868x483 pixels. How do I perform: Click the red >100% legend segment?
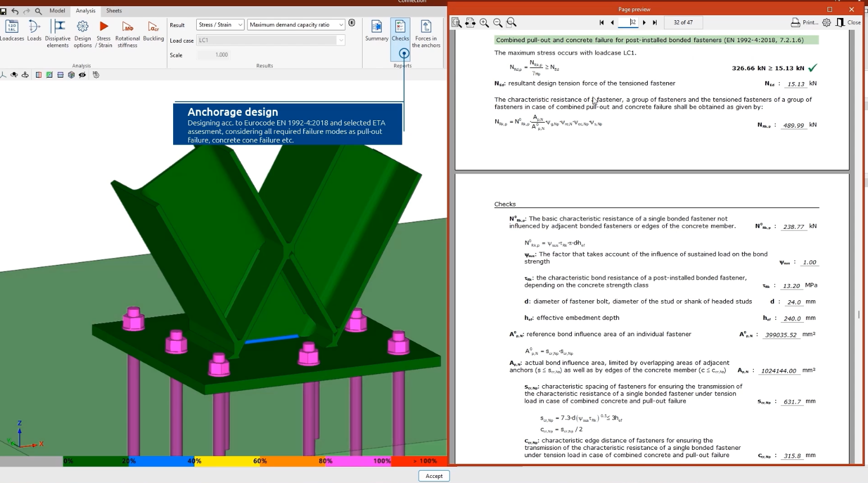point(419,461)
